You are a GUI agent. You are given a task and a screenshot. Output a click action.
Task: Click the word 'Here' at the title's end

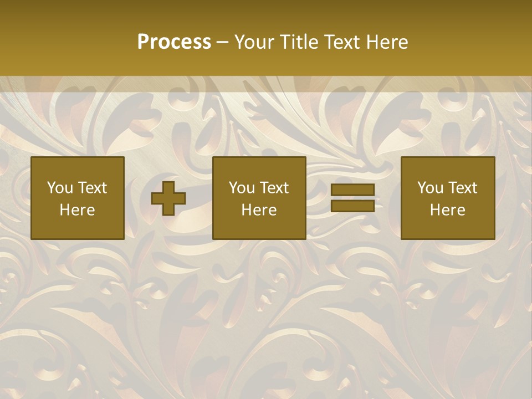pos(387,42)
